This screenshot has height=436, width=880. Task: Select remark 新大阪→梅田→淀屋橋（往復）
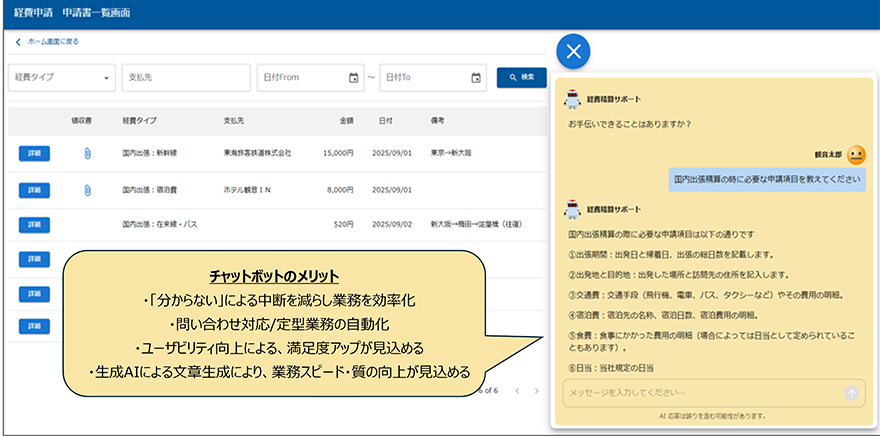click(476, 224)
